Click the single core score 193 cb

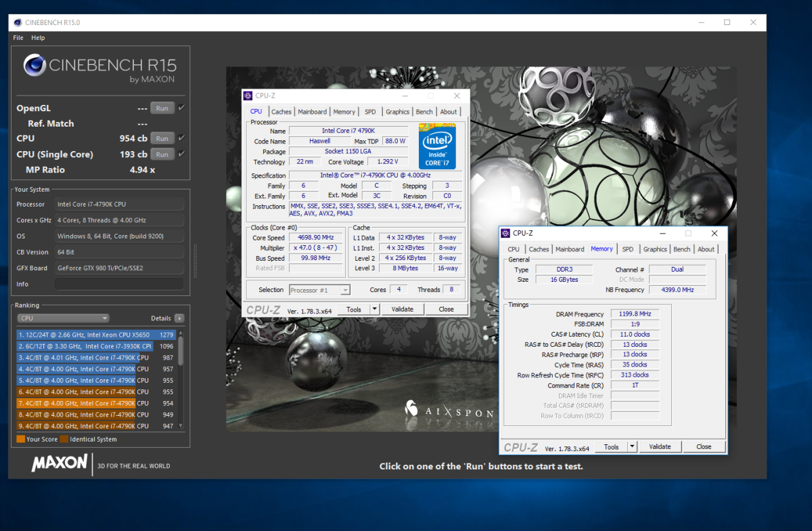(x=133, y=154)
